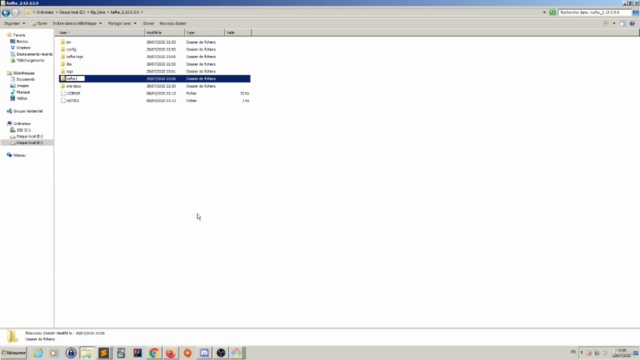The width and height of the screenshot is (640, 360).
Task: Click the Ouvrir toolbar button
Action: (39, 24)
